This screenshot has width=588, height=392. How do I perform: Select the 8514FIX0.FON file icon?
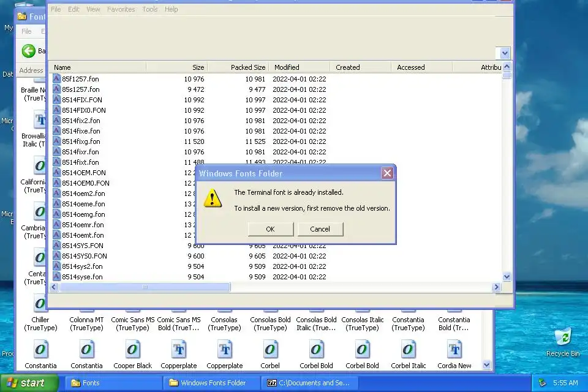pyautogui.click(x=56, y=110)
